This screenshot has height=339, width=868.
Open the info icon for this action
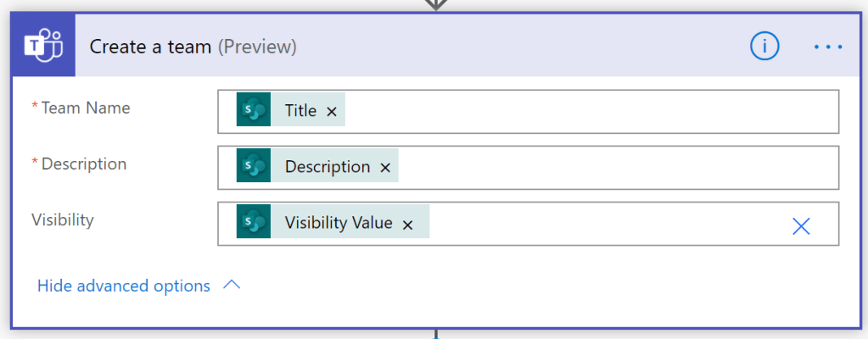[764, 47]
